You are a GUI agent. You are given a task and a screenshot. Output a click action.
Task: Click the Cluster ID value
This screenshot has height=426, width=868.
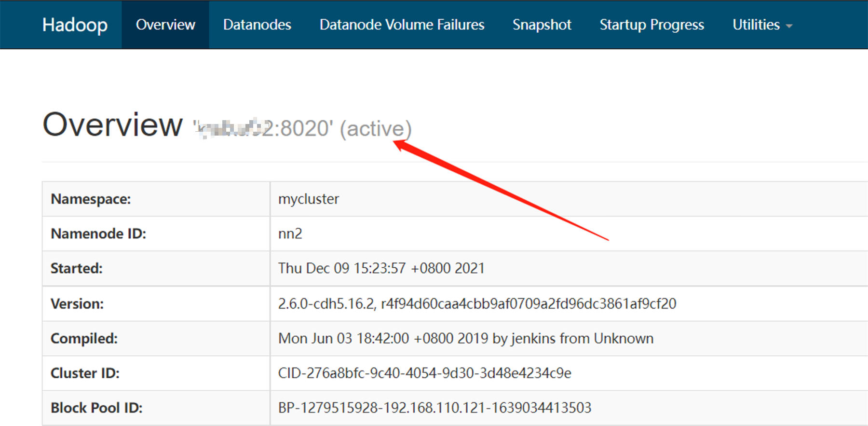(x=424, y=373)
